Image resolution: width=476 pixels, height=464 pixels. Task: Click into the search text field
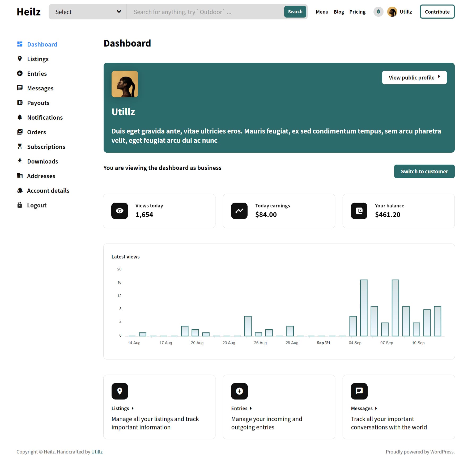[x=205, y=12]
